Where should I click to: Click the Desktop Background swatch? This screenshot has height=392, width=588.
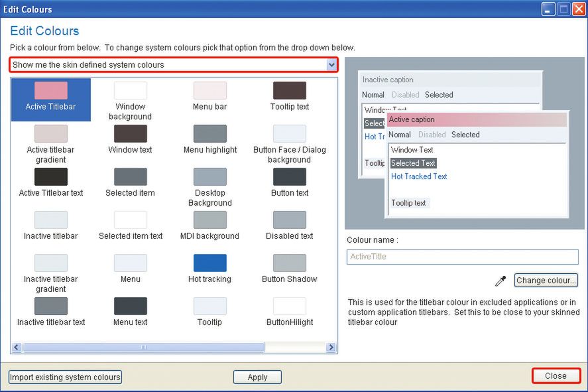[x=209, y=177]
